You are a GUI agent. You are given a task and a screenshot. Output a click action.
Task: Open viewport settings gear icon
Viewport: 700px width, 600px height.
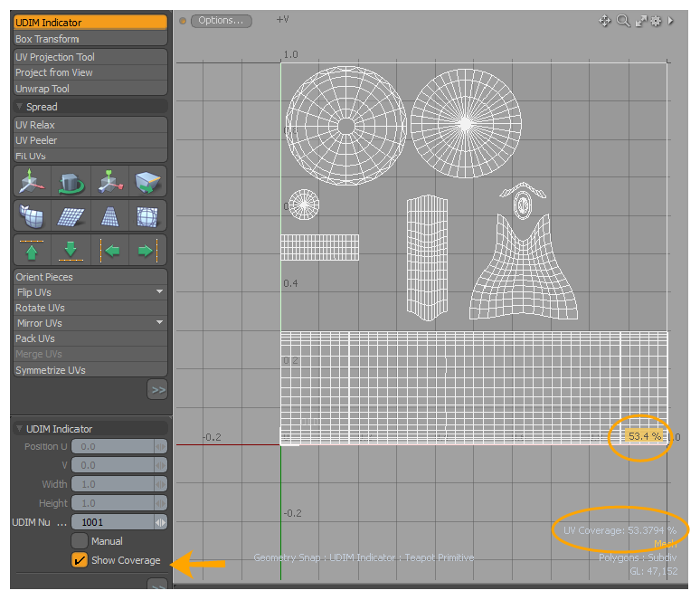tap(656, 21)
